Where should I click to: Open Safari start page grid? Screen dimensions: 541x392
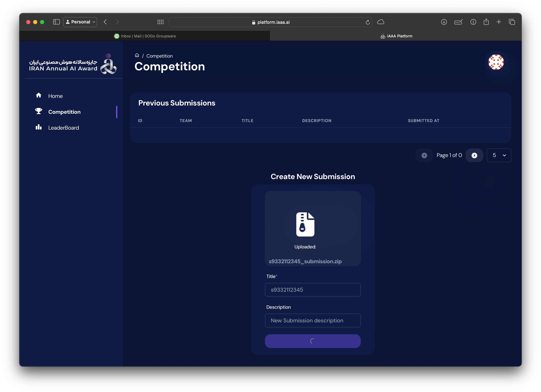point(161,22)
